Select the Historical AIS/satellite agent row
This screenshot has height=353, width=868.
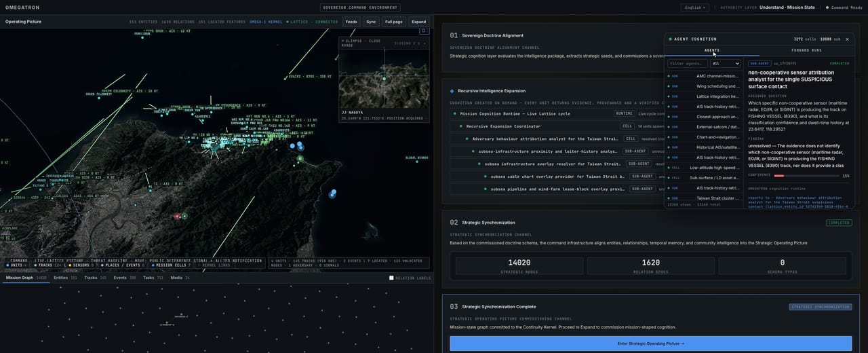pyautogui.click(x=704, y=147)
